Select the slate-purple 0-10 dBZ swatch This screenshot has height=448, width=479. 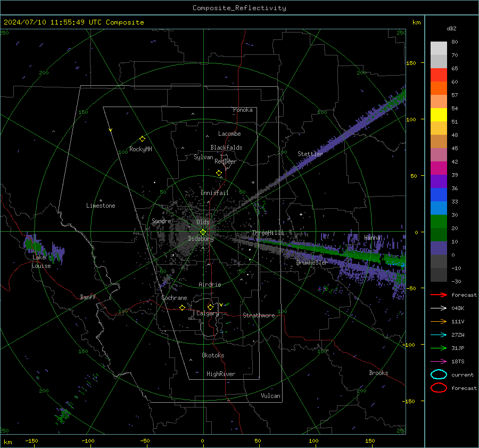coord(439,248)
